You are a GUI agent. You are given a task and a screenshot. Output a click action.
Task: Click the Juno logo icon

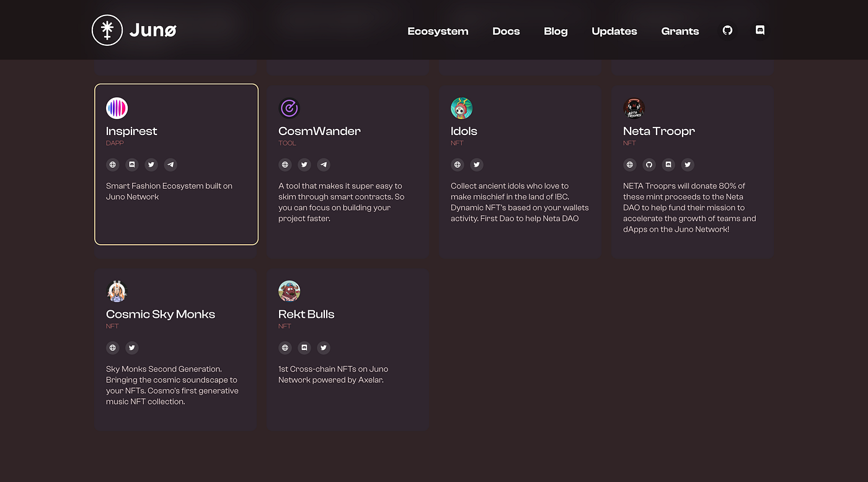click(107, 30)
